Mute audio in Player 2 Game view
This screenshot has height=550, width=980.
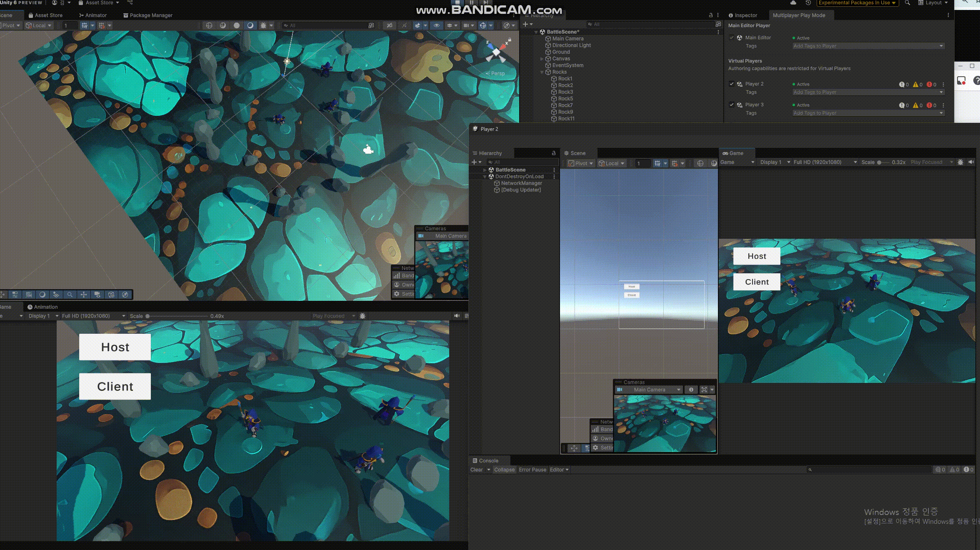coord(971,162)
